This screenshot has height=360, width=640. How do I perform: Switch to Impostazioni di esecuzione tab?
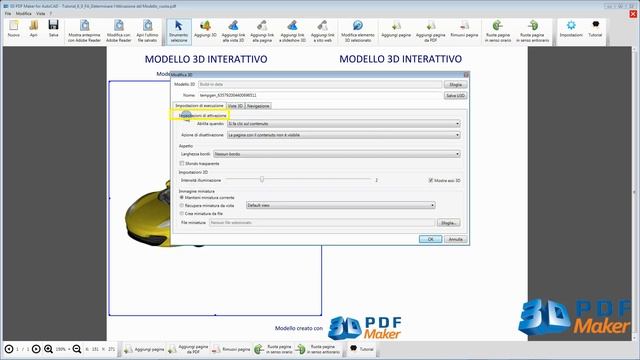(x=199, y=106)
